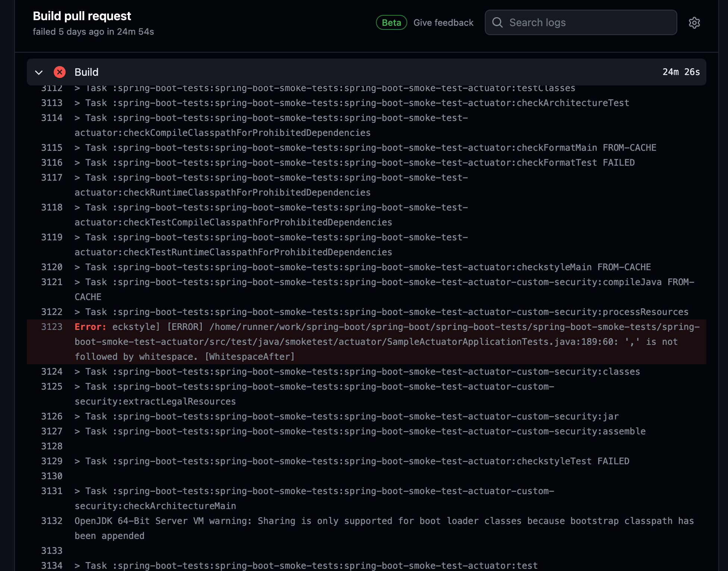Select log line number 3121
This screenshot has width=728, height=571.
[52, 282]
